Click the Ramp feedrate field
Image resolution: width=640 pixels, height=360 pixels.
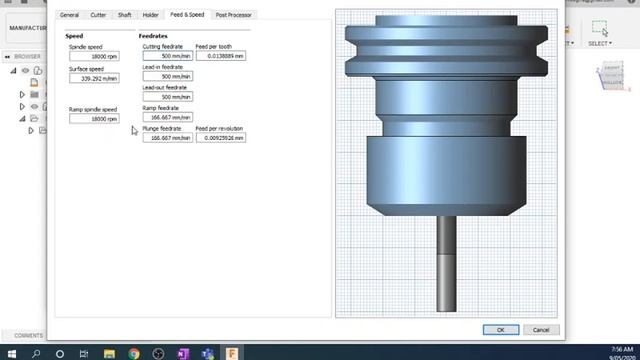click(x=168, y=117)
